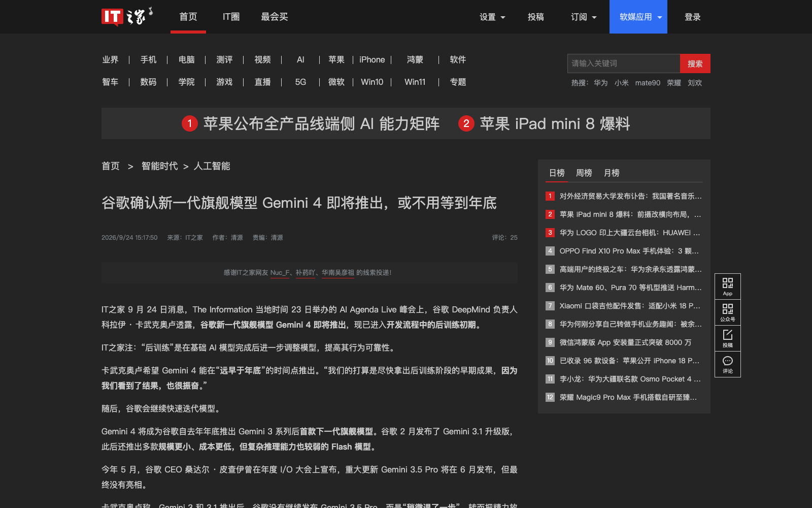Open the 软媒应用 dropdown menu

pos(638,17)
